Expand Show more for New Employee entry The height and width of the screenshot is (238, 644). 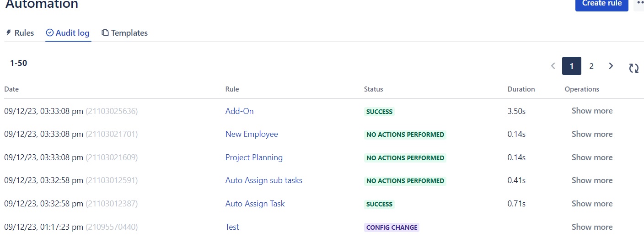tap(592, 134)
